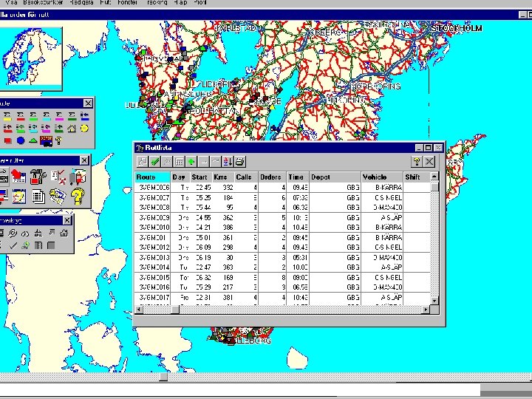
Task: Close the legend palette window
Action: [x=88, y=103]
